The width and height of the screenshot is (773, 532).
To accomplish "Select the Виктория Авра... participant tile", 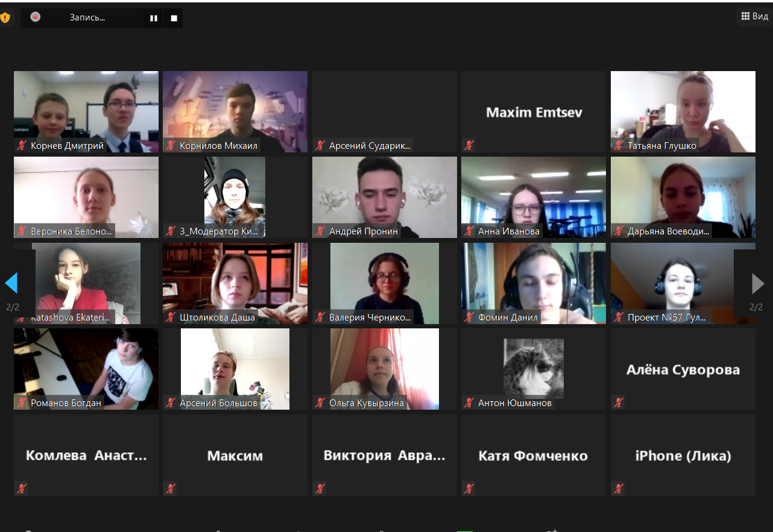I will click(385, 455).
